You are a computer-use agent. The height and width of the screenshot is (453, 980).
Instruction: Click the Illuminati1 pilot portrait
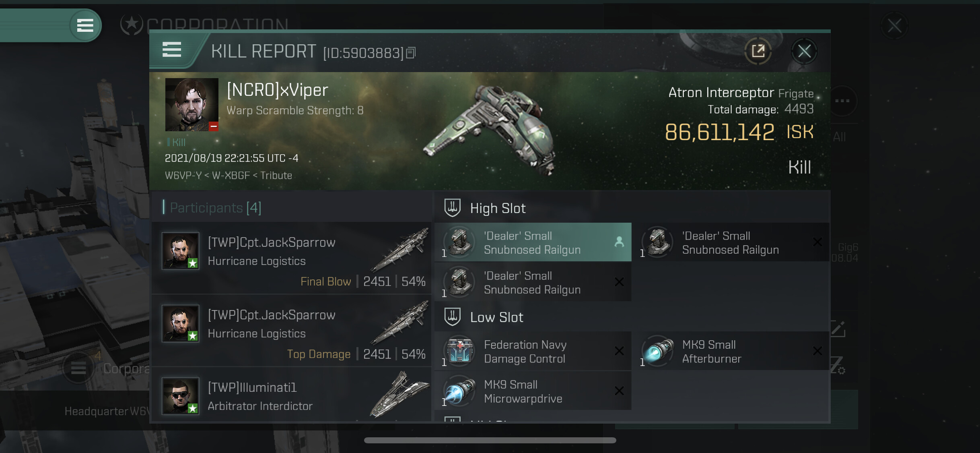click(x=180, y=396)
